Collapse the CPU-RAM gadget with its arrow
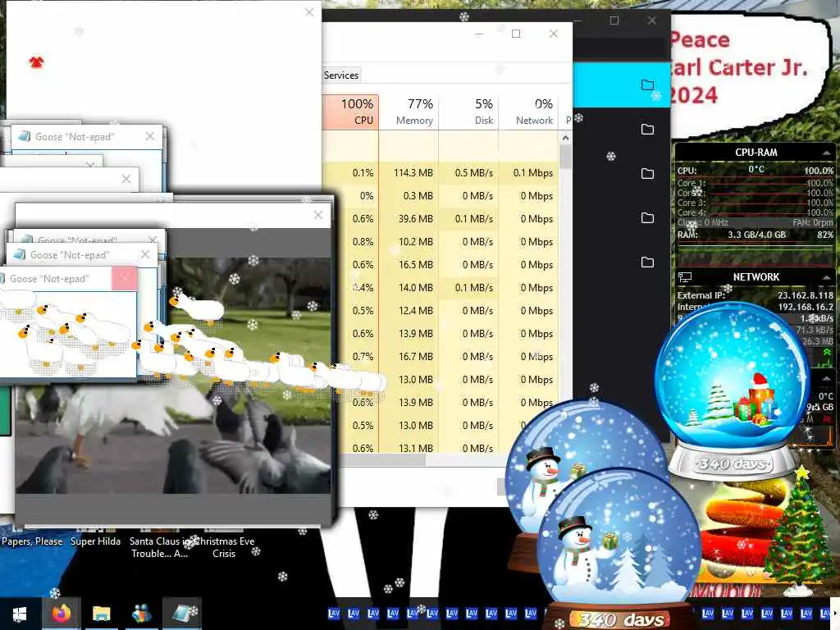The width and height of the screenshot is (840, 630). pyautogui.click(x=827, y=153)
